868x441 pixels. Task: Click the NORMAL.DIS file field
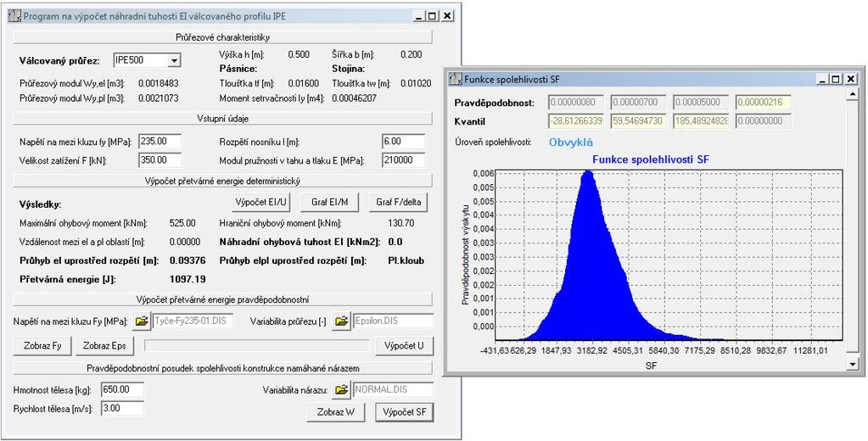pyautogui.click(x=393, y=389)
